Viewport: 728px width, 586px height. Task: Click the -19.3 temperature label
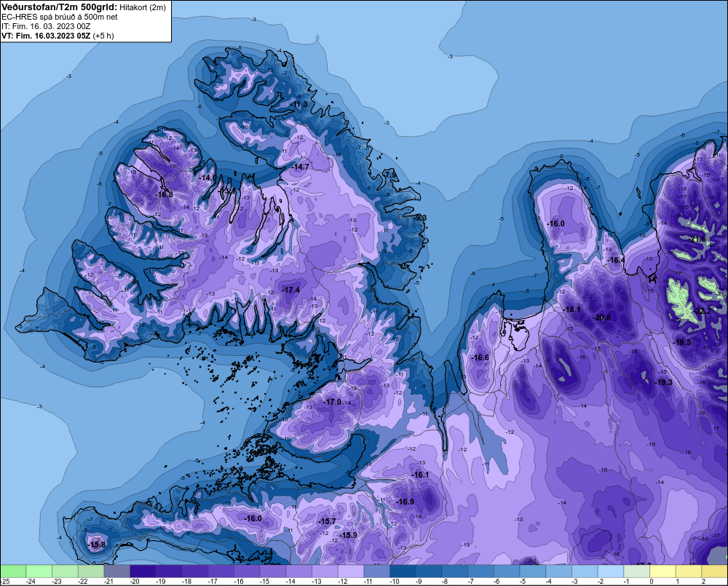[x=663, y=382]
